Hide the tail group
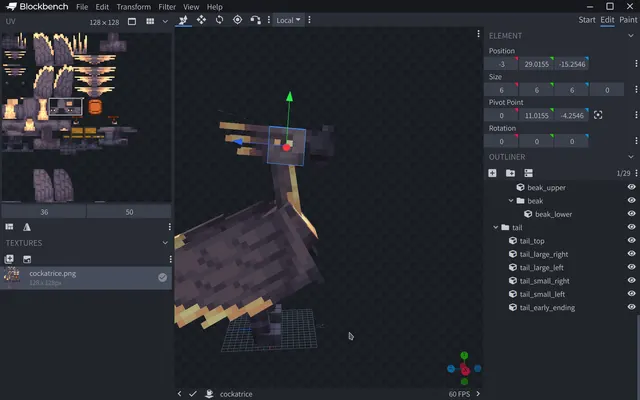The image size is (640, 400). click(x=631, y=227)
